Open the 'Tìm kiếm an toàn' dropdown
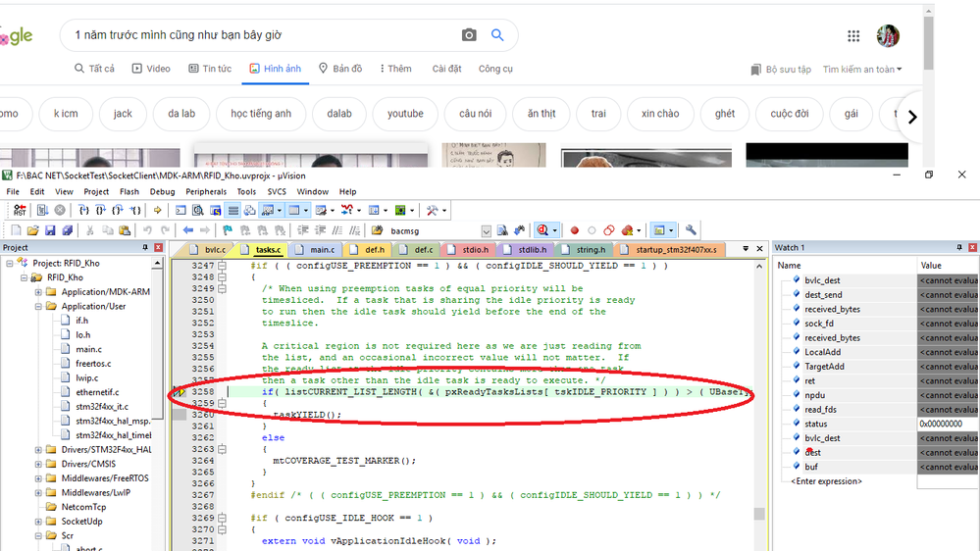 pos(862,70)
